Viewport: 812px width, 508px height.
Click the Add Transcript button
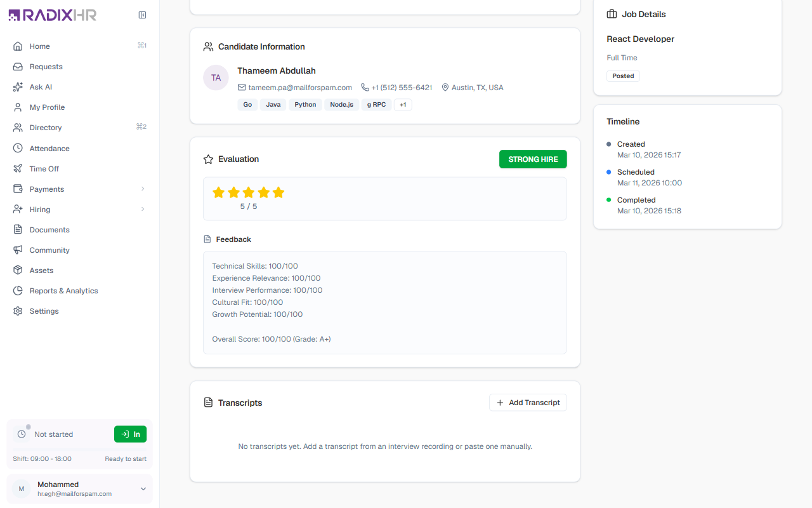(528, 403)
